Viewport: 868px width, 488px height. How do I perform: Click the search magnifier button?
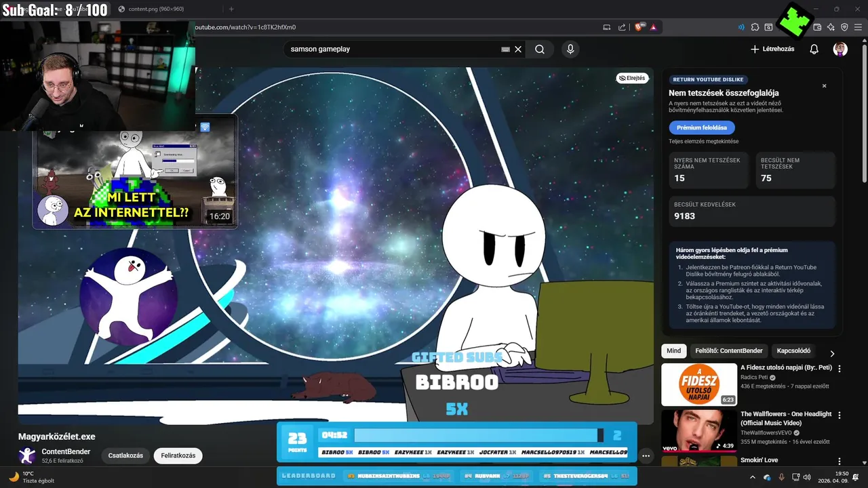pos(540,49)
